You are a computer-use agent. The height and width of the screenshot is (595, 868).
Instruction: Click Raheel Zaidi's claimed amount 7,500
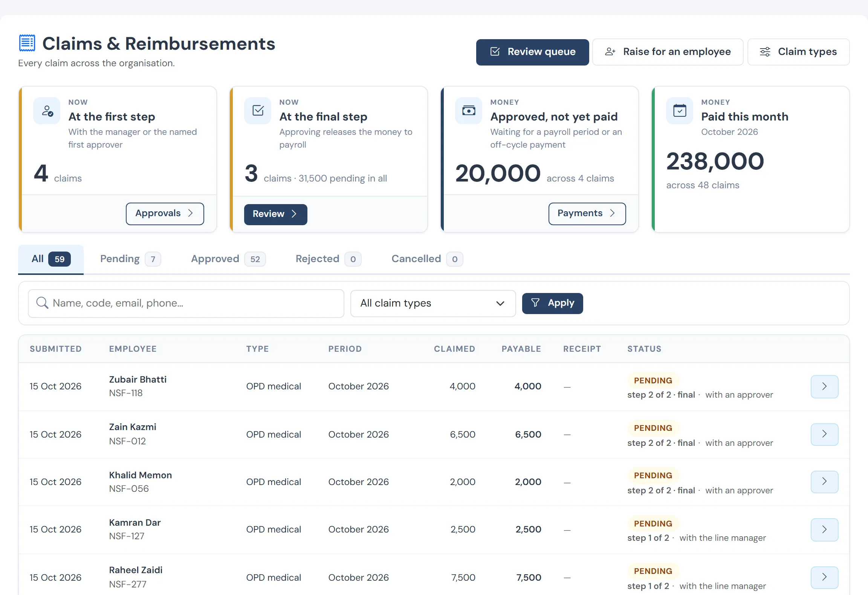463,577
